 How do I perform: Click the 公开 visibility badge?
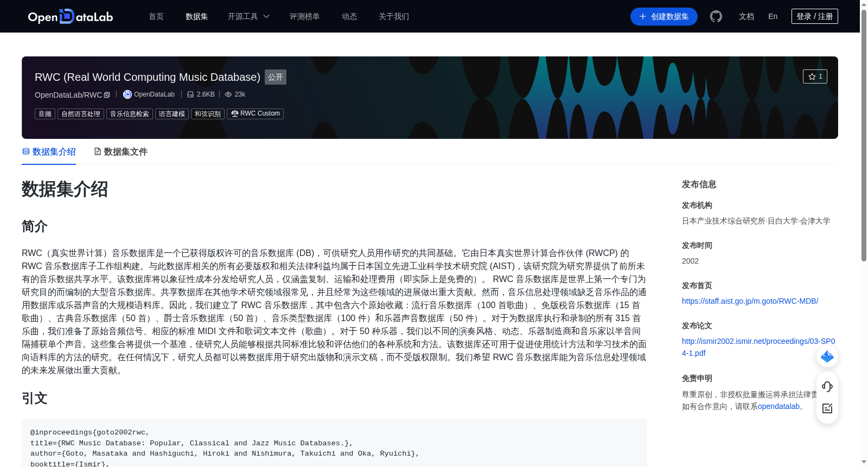(x=276, y=77)
